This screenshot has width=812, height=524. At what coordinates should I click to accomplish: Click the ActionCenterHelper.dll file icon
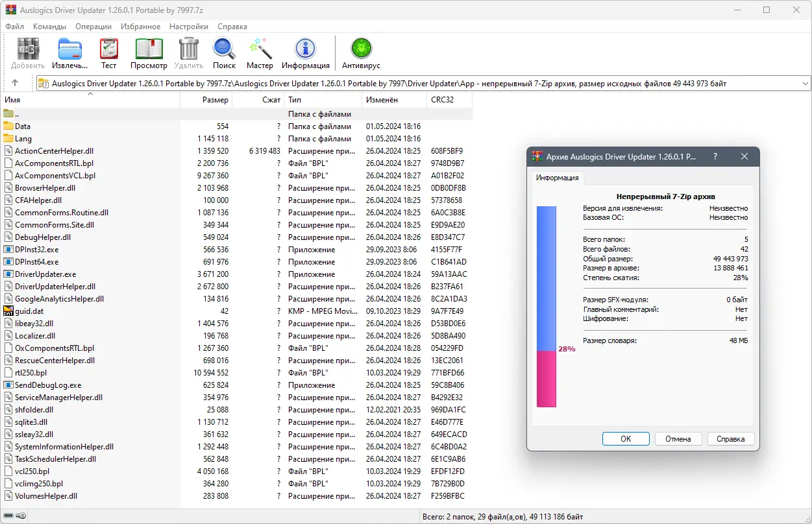click(x=8, y=151)
